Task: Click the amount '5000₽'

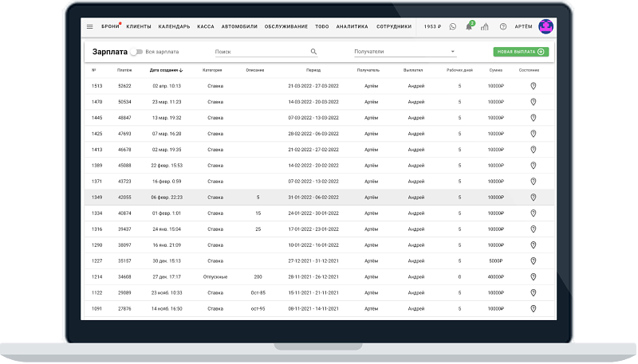Action: click(x=495, y=261)
